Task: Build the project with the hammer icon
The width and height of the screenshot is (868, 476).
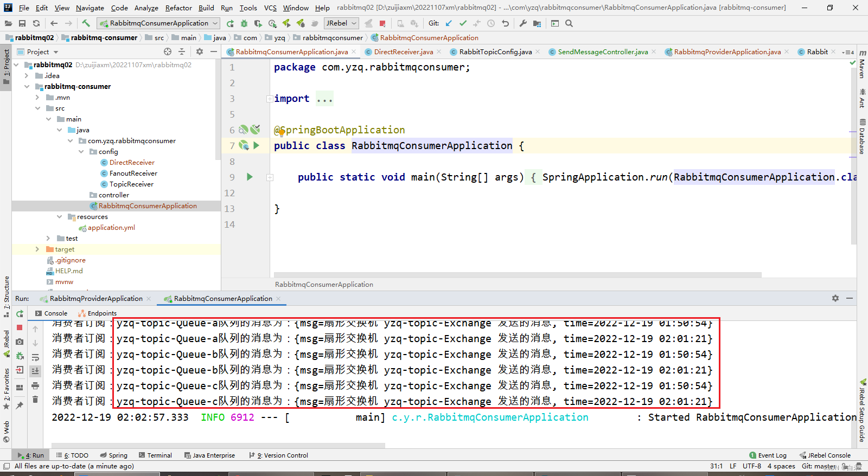Action: 86,23
